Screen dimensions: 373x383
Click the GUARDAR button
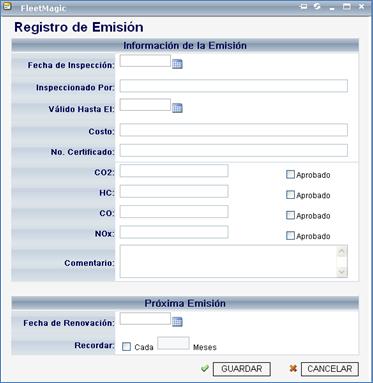(242, 369)
